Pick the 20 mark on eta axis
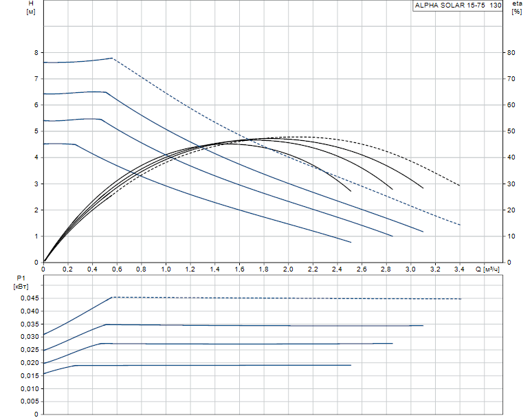The width and height of the screenshot is (532, 420). 511,210
